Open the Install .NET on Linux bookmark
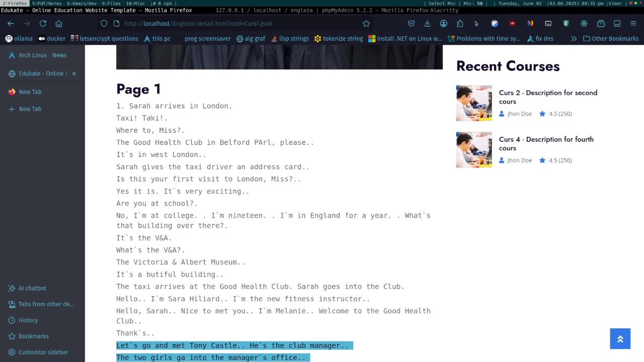644x362 pixels. (405, 38)
